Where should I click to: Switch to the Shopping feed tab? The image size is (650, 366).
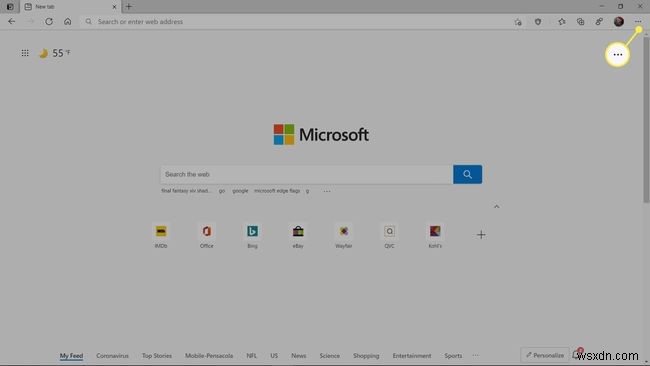click(366, 356)
